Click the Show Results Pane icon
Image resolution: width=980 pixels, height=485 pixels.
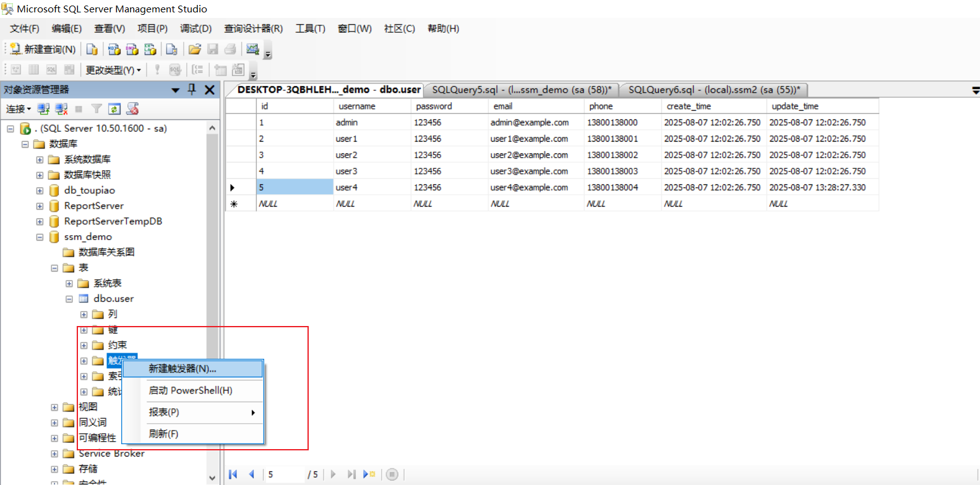tap(69, 70)
